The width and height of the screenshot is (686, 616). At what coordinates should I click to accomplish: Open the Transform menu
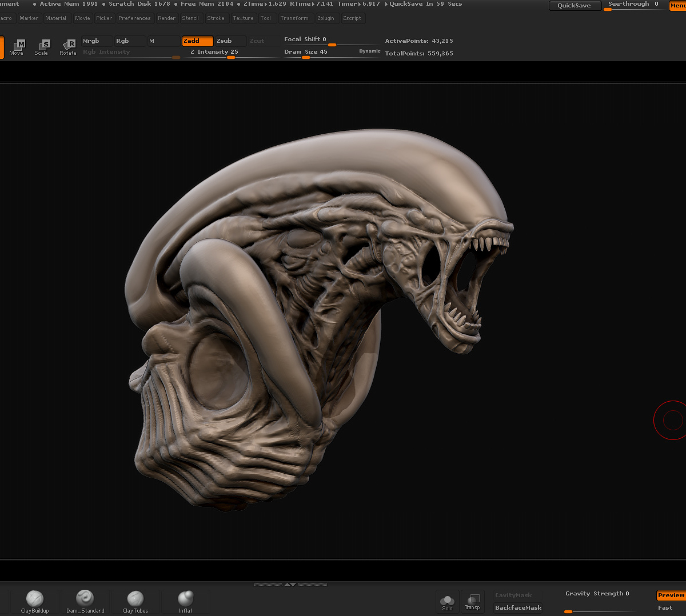click(294, 18)
